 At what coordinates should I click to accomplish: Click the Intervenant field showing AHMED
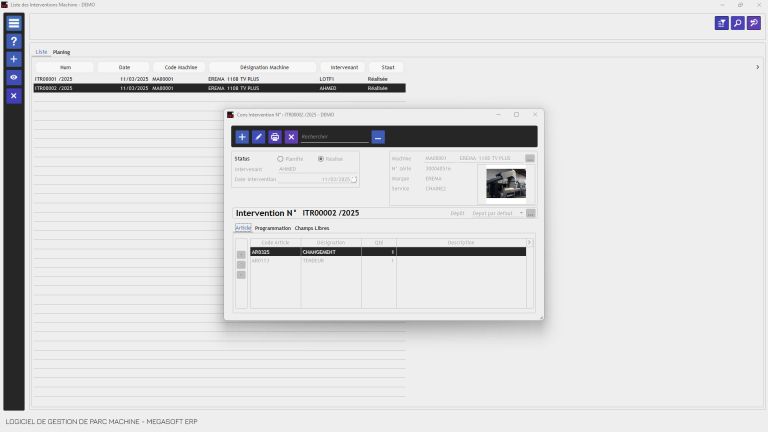tap(316, 169)
